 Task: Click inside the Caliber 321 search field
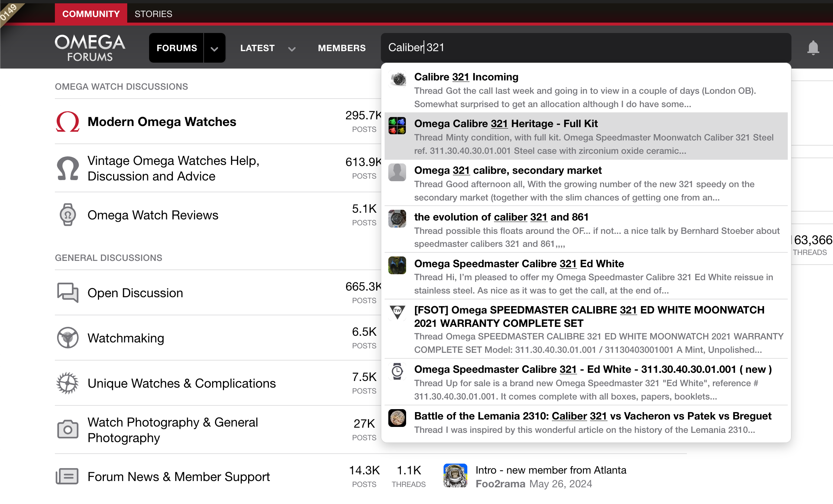[x=586, y=48]
